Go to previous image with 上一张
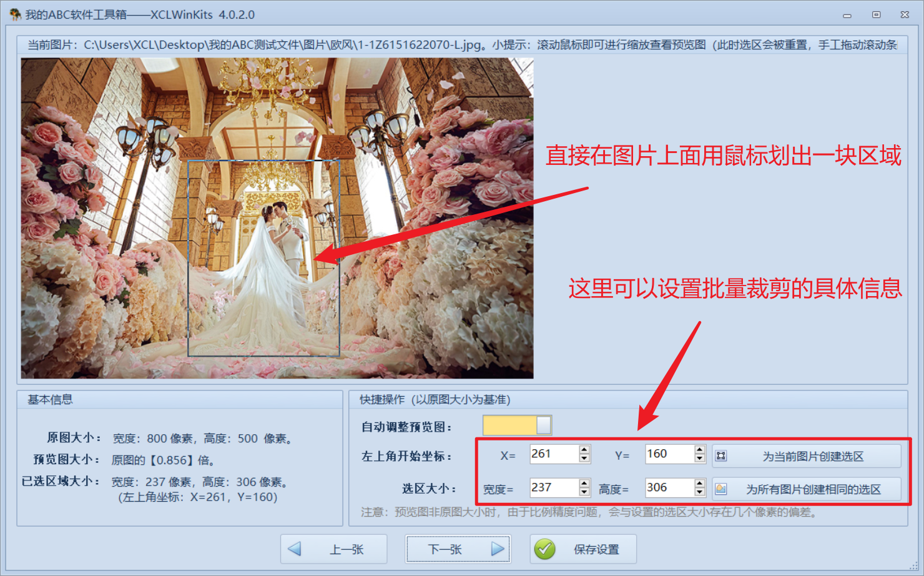924x576 pixels. click(x=334, y=549)
